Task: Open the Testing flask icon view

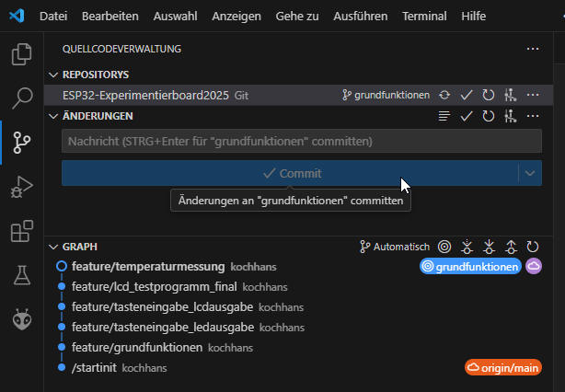Action: coord(21,275)
